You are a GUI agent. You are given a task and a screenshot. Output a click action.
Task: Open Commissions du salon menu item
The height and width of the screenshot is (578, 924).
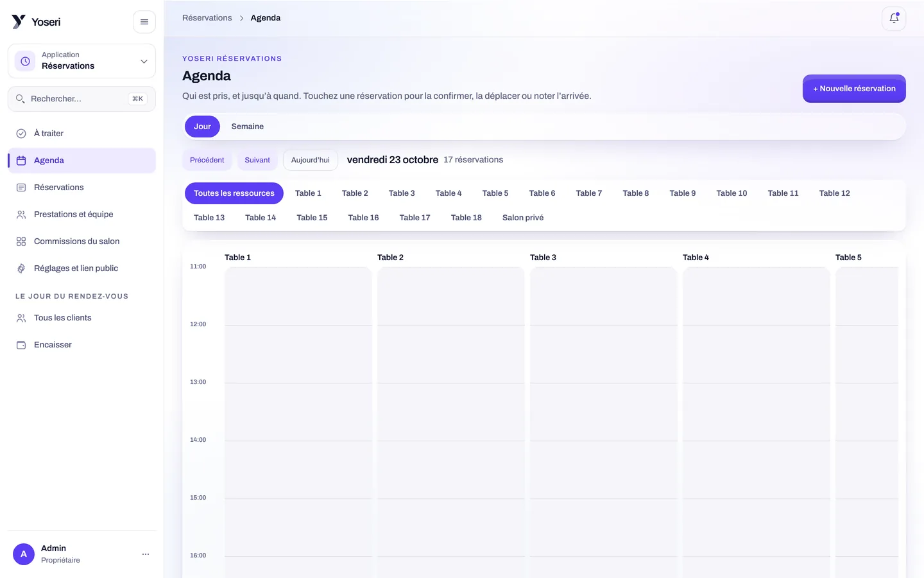[81, 241]
